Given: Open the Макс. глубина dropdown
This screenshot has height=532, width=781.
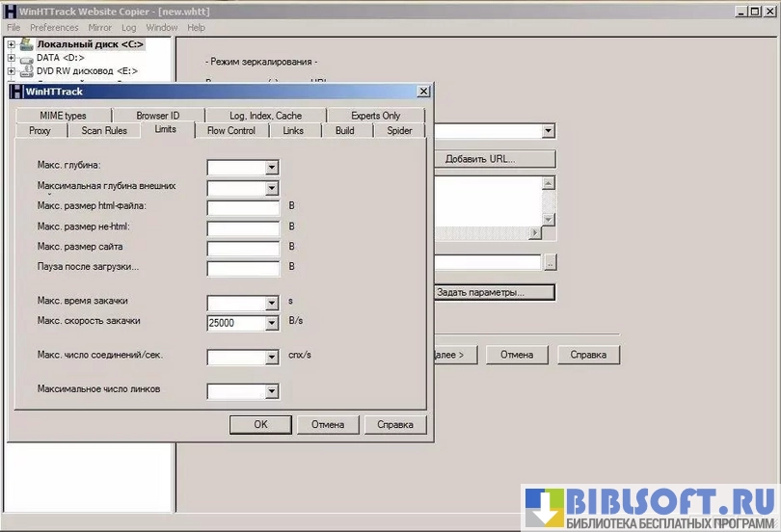Looking at the screenshot, I should click(x=271, y=168).
